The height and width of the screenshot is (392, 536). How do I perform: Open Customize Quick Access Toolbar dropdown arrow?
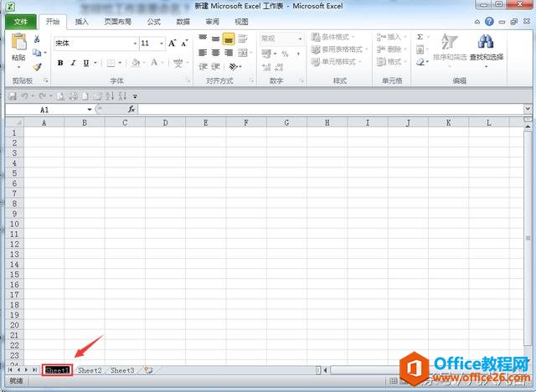(x=135, y=96)
